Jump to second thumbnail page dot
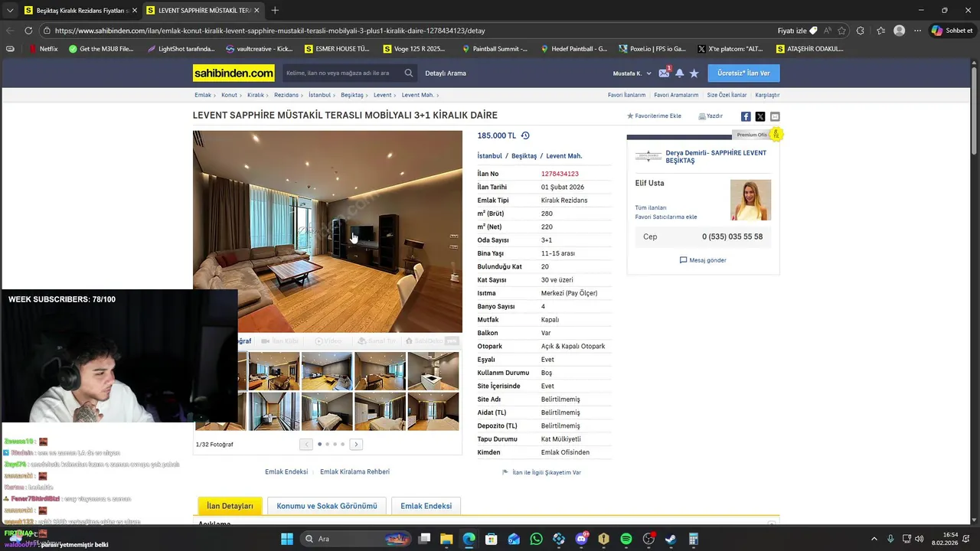Image resolution: width=980 pixels, height=551 pixels. click(x=327, y=444)
